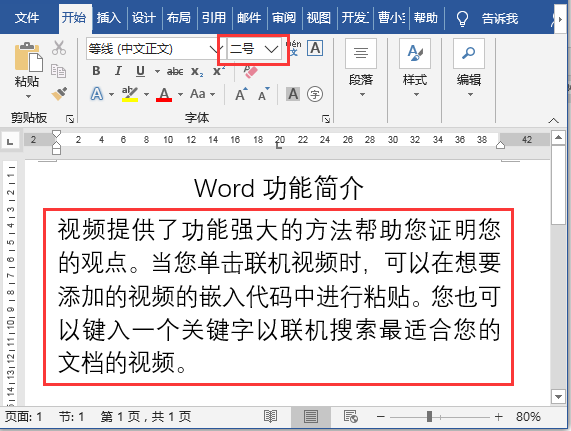
Task: Click the tab selector L button
Action: tap(10, 141)
